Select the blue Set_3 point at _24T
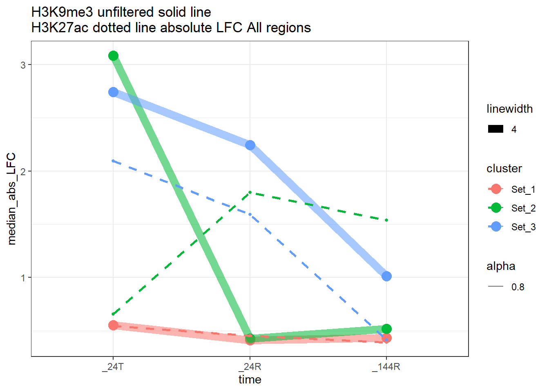This screenshot has width=549, height=392. tap(114, 92)
